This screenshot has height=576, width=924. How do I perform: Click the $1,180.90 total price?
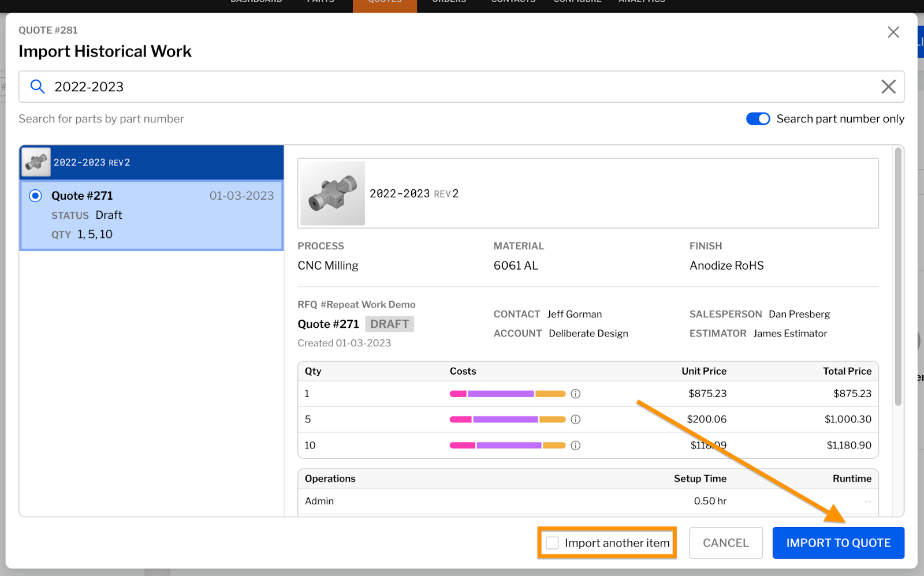tap(849, 446)
